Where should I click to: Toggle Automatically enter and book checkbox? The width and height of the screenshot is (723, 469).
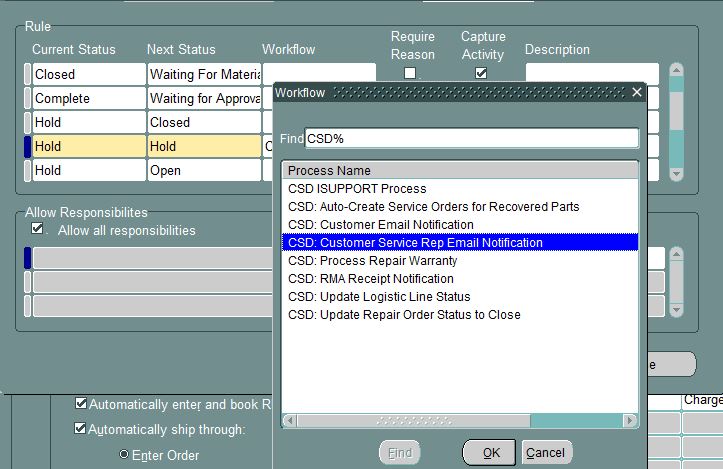[81, 404]
